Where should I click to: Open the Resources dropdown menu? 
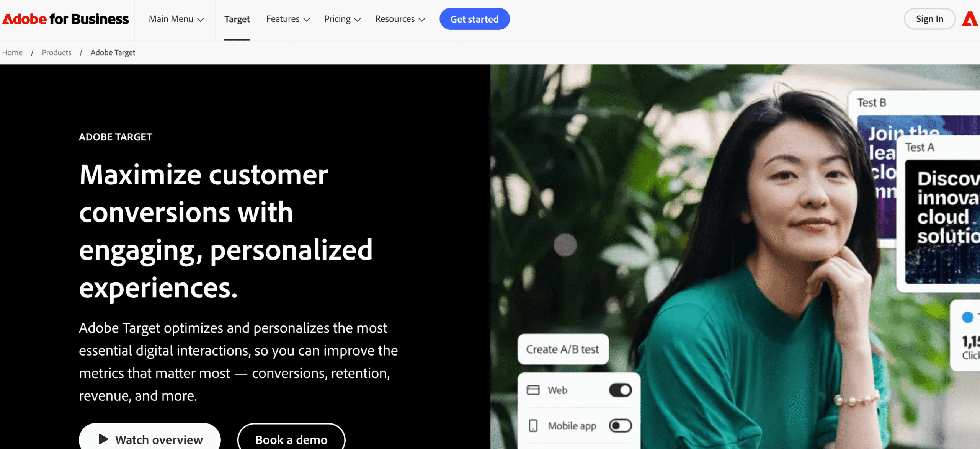point(400,19)
